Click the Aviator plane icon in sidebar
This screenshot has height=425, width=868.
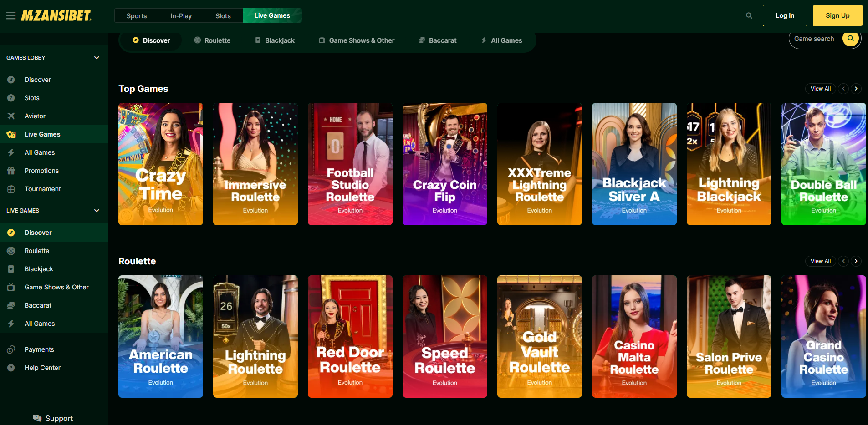click(11, 116)
